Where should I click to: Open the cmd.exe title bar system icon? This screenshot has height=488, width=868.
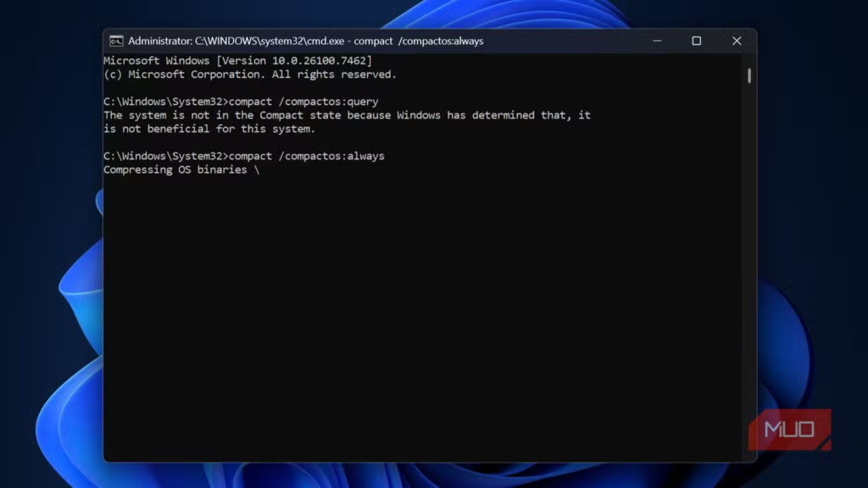point(116,41)
